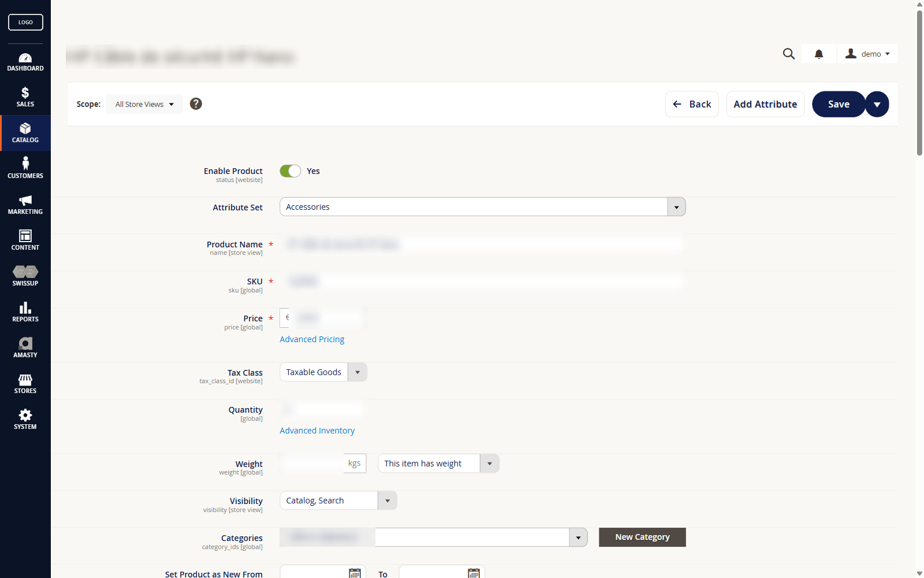Click into the Quantity field

pos(323,409)
